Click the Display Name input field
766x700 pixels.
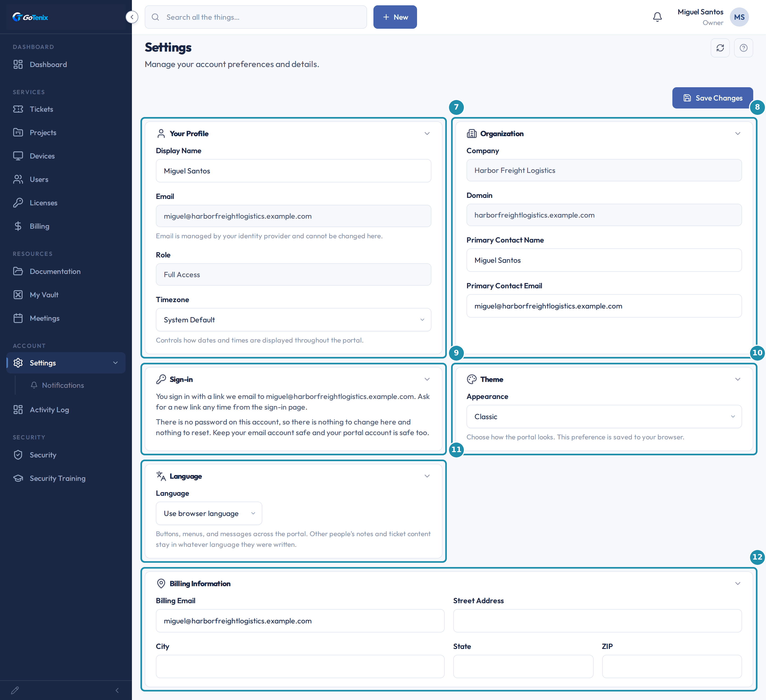293,171
